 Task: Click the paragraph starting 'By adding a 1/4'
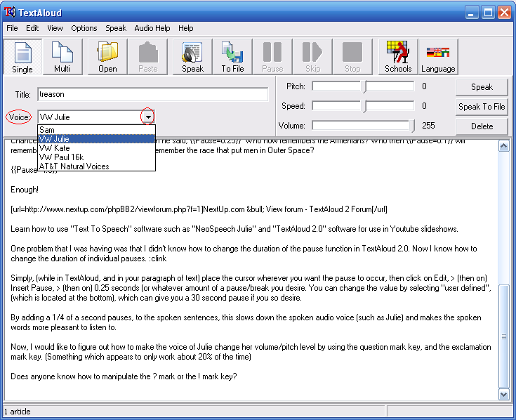click(246, 322)
